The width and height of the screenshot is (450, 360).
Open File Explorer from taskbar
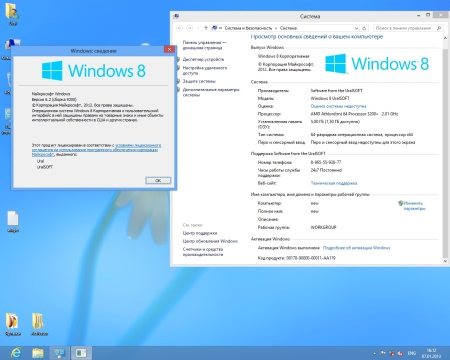coord(38,353)
